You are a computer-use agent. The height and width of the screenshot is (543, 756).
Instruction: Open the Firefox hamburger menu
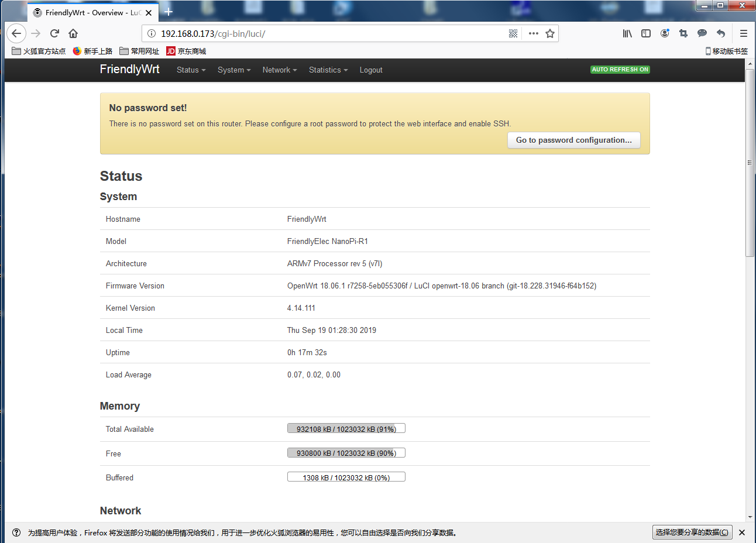pyautogui.click(x=744, y=33)
